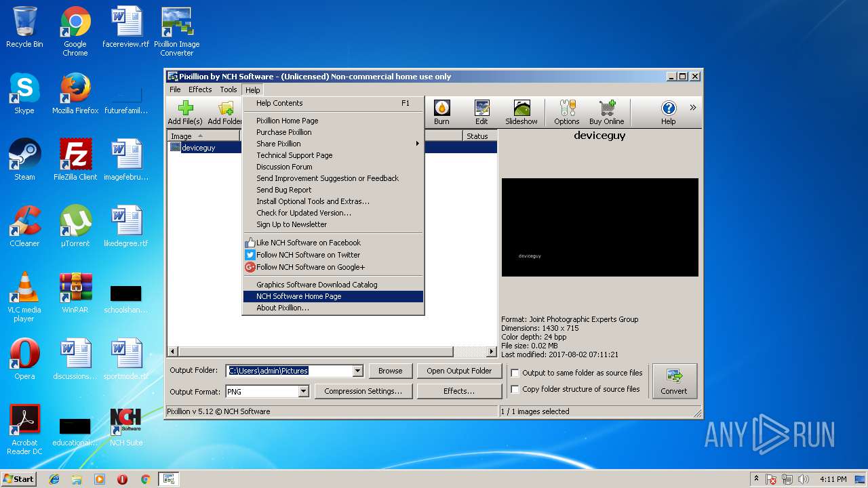
Task: Open Compression Settings dialog button
Action: coord(363,391)
